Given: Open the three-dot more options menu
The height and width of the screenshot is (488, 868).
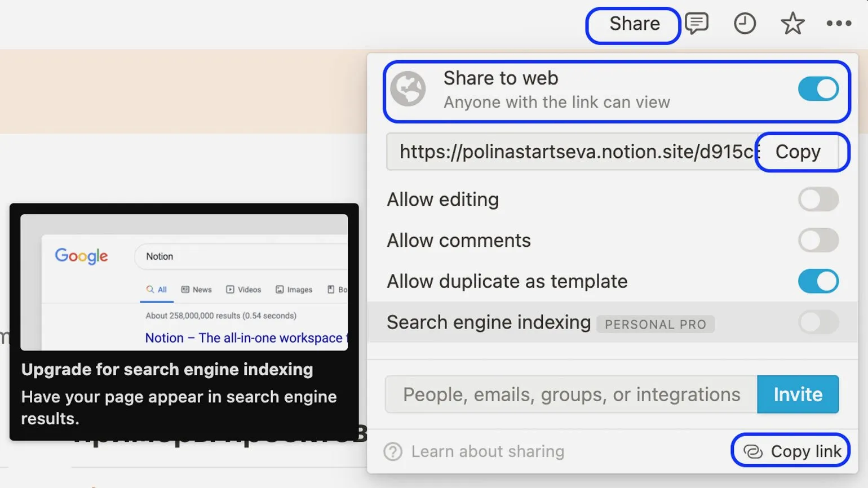Looking at the screenshot, I should tap(839, 24).
